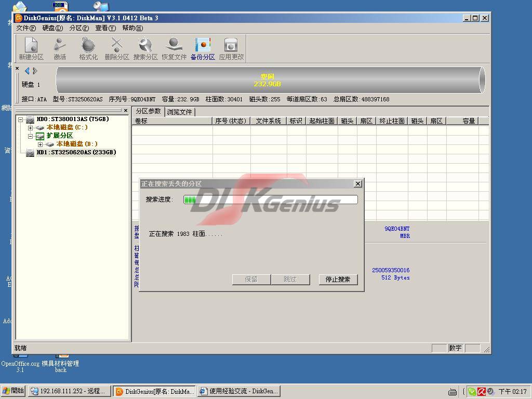Click the 标识 column header
This screenshot has width=532, height=399.
[x=296, y=121]
